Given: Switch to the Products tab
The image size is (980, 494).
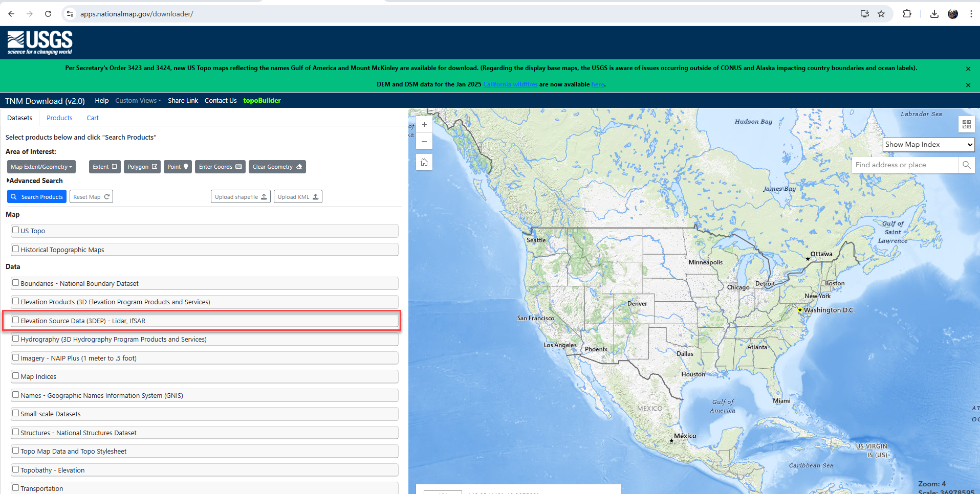Looking at the screenshot, I should coord(59,118).
